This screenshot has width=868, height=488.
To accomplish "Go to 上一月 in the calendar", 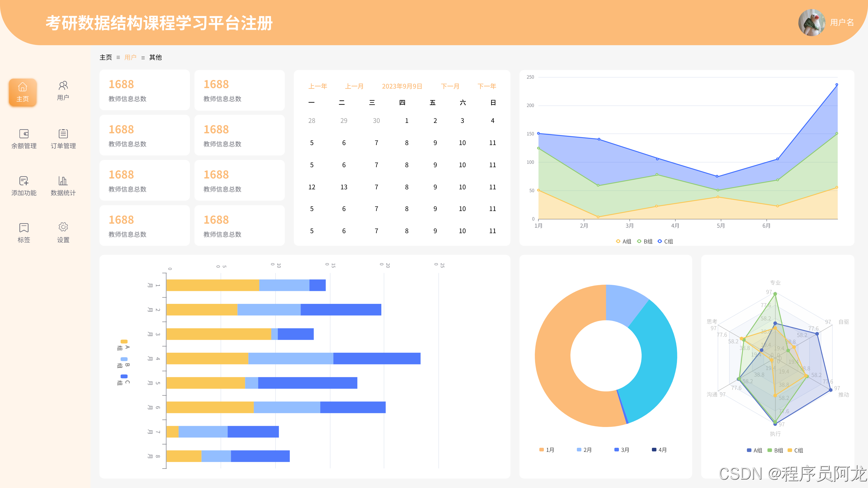I will tap(354, 86).
